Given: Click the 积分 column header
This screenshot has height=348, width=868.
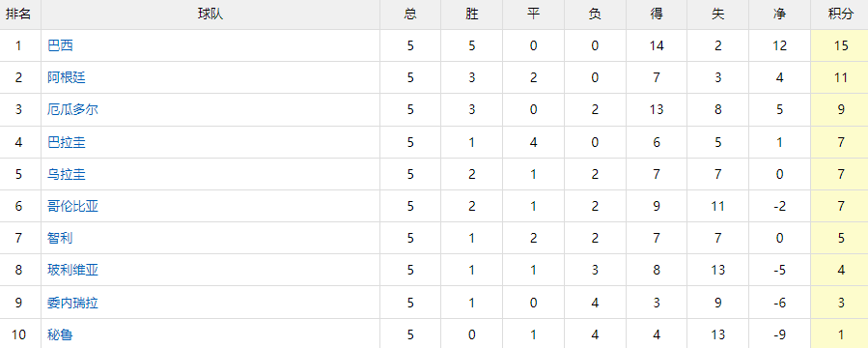Looking at the screenshot, I should [841, 14].
